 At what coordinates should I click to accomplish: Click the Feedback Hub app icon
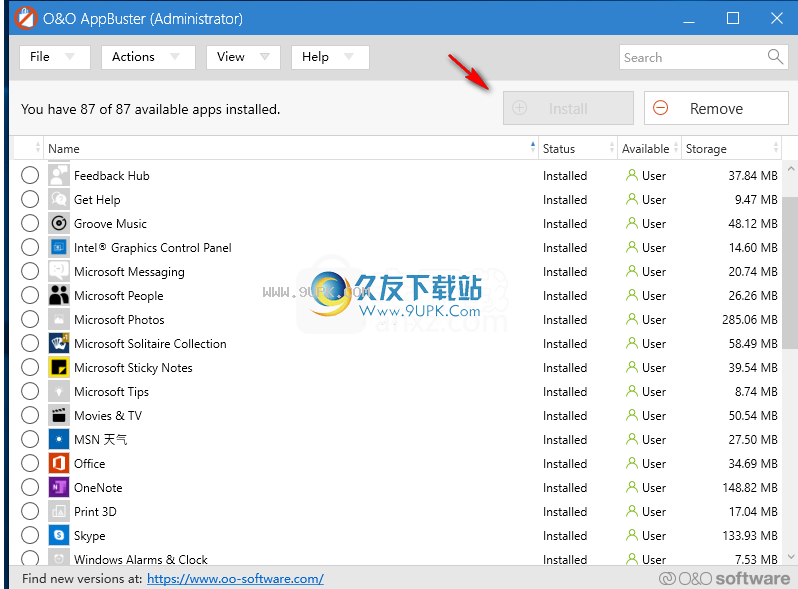click(x=59, y=176)
